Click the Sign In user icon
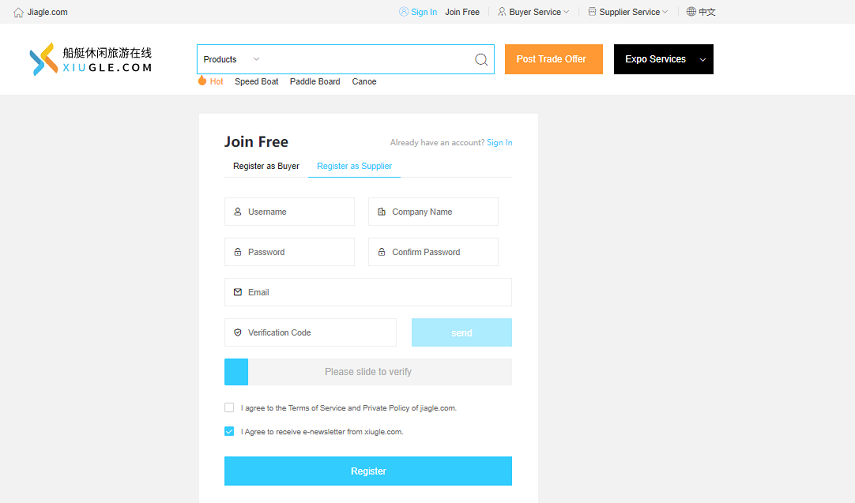The image size is (855, 503). point(403,12)
